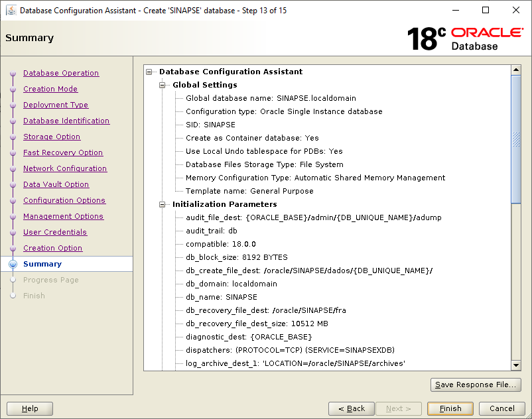The image size is (532, 419).
Task: Select the SID: SINAPSE row
Action: 210,125
